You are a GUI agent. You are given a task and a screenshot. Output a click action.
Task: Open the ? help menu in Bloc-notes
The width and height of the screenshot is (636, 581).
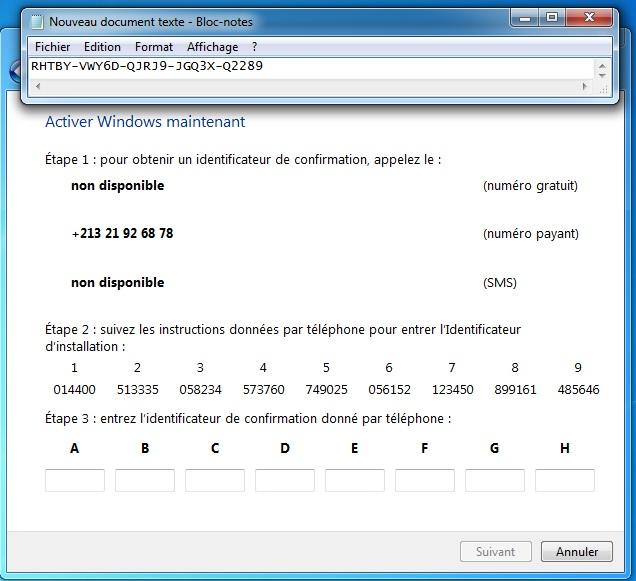254,47
